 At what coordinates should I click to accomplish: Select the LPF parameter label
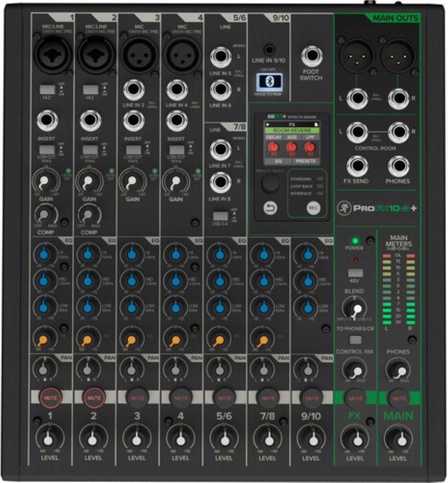coord(310,137)
